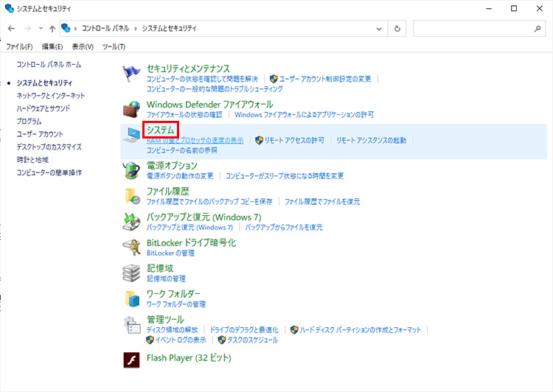Select コンピューターの簡単操作 in the sidebar
Viewport: 553px width, 392px height.
pos(49,172)
